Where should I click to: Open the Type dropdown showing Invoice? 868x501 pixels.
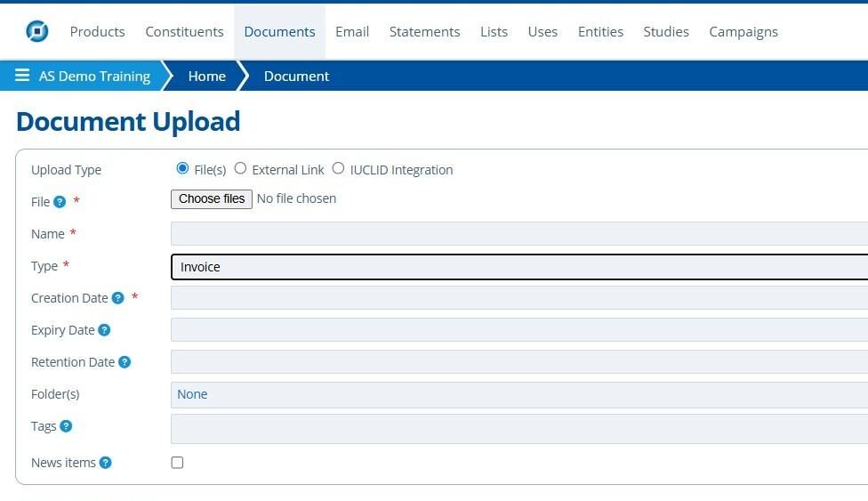[519, 267]
